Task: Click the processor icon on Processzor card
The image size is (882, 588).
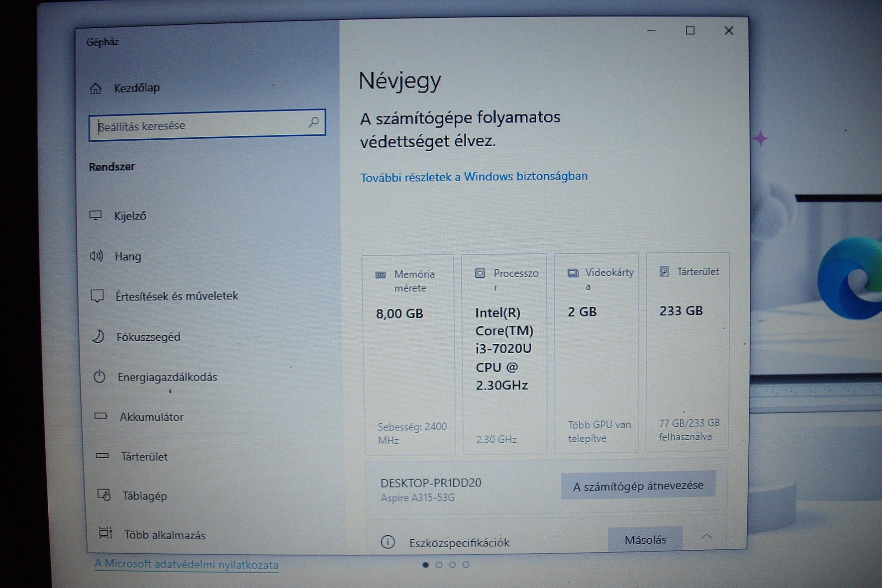Action: 480,273
